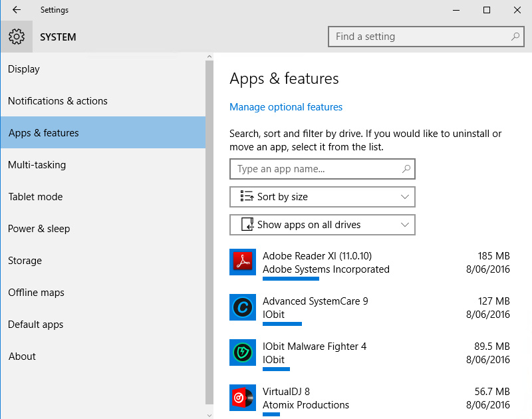Go back using the back arrow
532x419 pixels.
click(x=16, y=10)
